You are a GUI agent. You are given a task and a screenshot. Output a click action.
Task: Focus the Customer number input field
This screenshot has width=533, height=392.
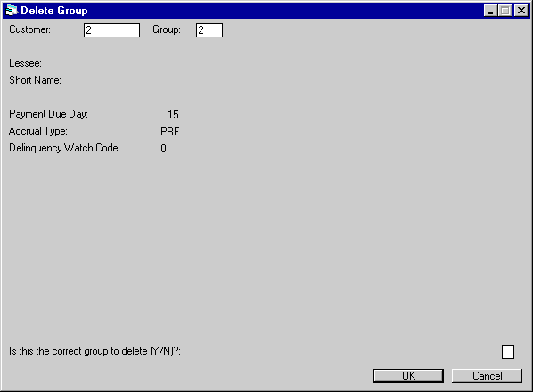(111, 30)
